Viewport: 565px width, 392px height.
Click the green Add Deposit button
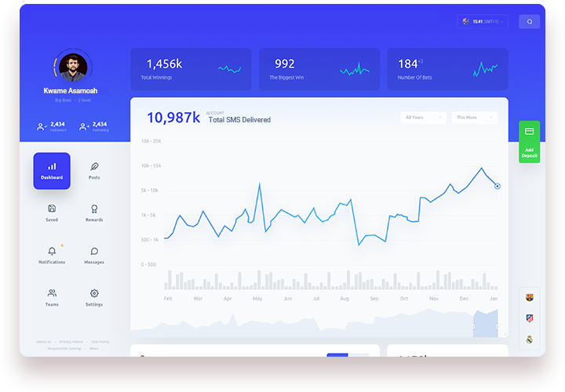point(529,142)
